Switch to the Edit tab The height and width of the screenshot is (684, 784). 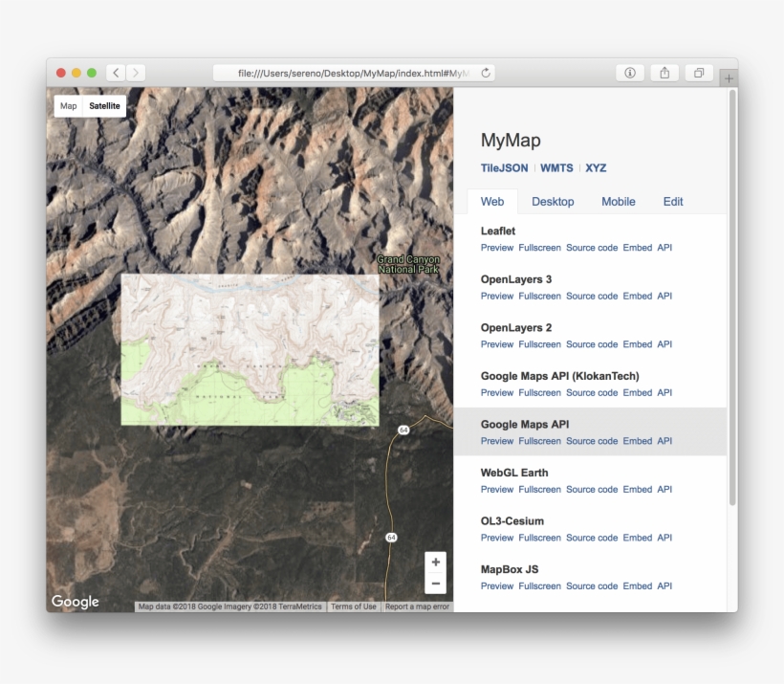[673, 202]
